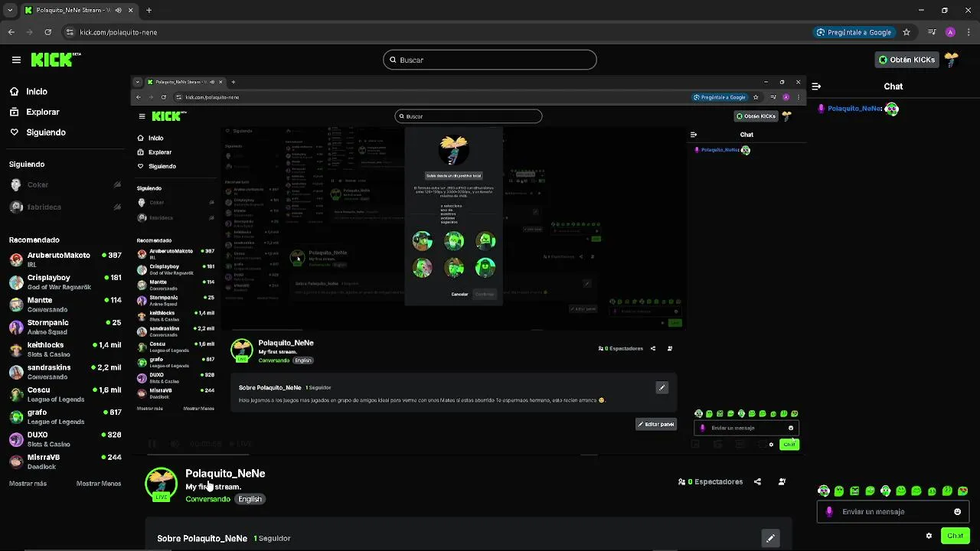
Task: Click the Hey Arnold avatar preview in the video
Action: click(x=453, y=149)
